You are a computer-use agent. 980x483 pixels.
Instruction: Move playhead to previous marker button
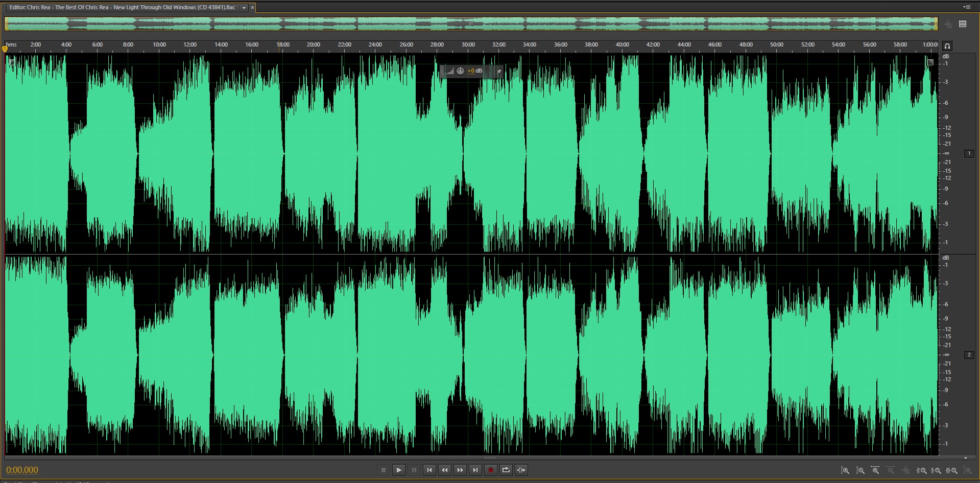(x=429, y=470)
